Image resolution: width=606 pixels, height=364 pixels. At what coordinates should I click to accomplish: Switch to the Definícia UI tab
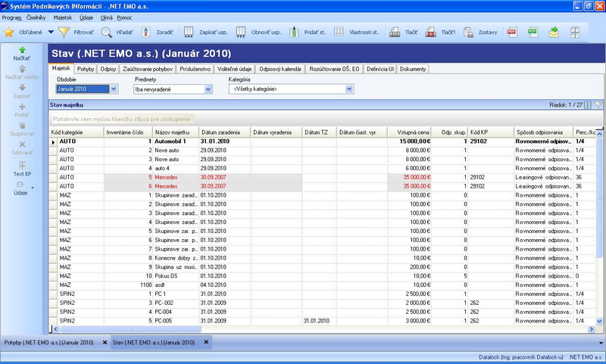(380, 69)
